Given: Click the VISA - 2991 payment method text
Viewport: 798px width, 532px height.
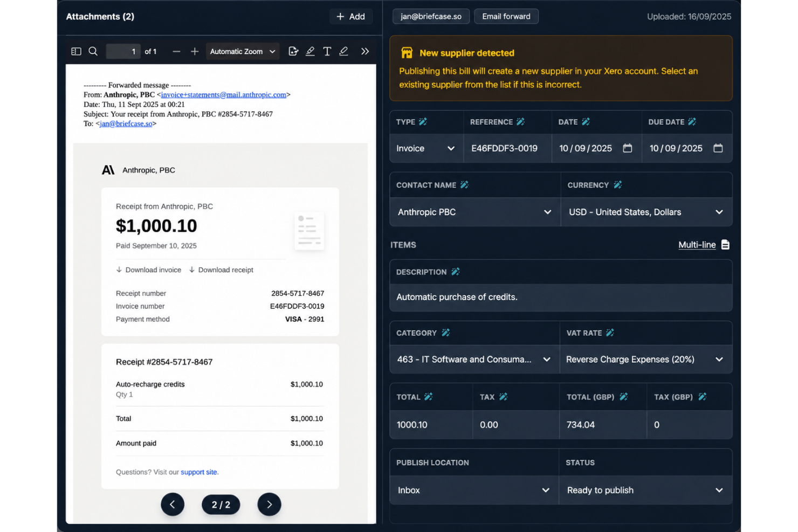Looking at the screenshot, I should pyautogui.click(x=305, y=319).
